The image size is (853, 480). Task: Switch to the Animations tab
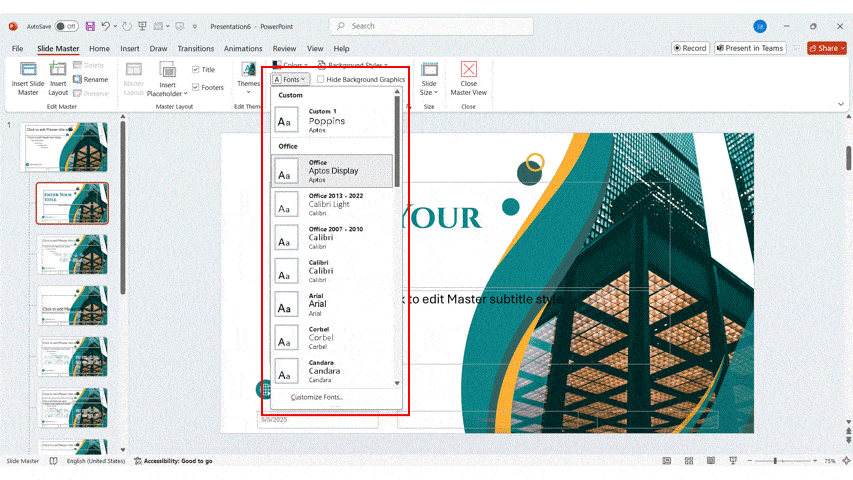pyautogui.click(x=243, y=48)
